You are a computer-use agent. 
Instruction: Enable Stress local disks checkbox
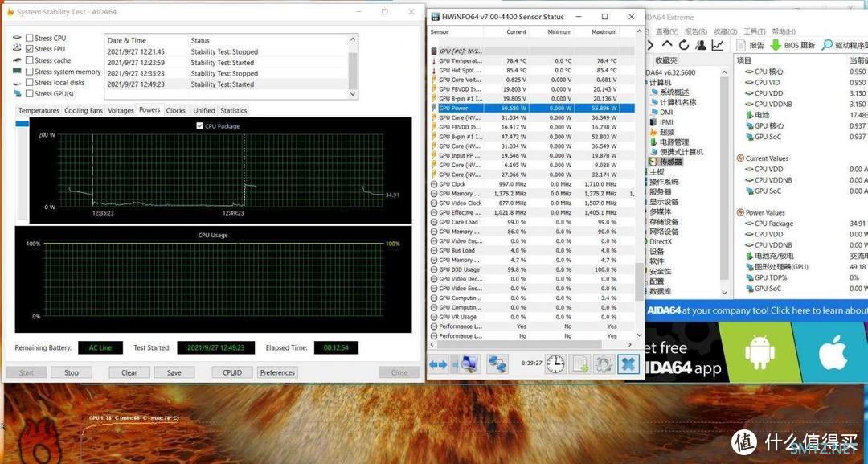30,83
